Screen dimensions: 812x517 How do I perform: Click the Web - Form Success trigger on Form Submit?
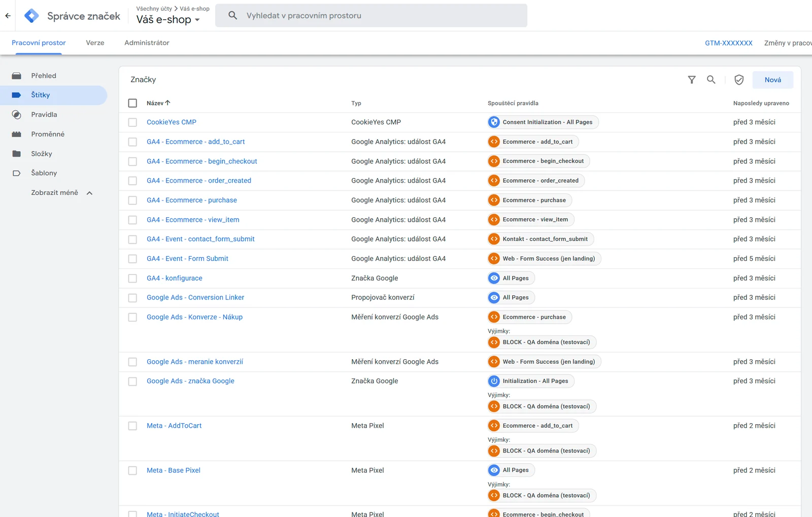point(544,259)
